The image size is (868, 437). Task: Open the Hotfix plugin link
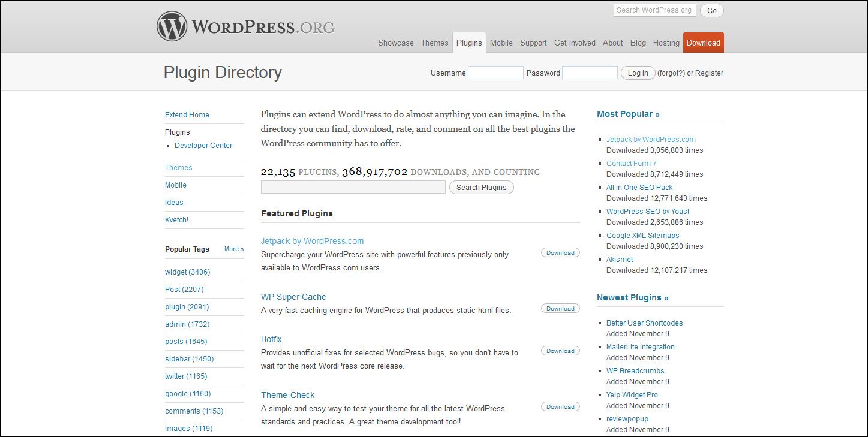[271, 339]
